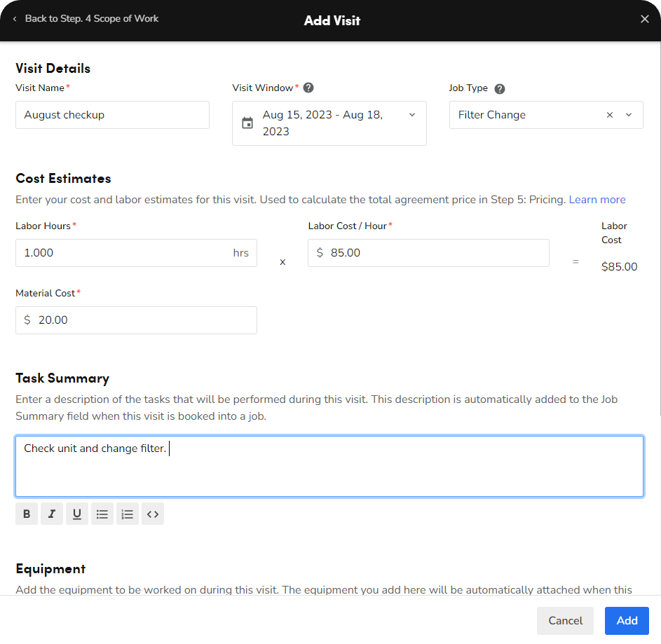Expand the Visit Window date dropdown
This screenshot has width=661, height=644.
pos(412,115)
